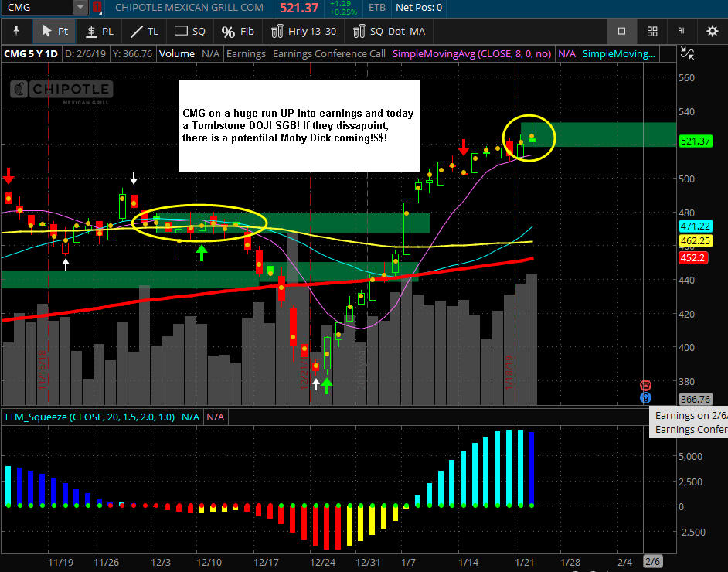Click the blue earnings bulb icon

coord(645,398)
